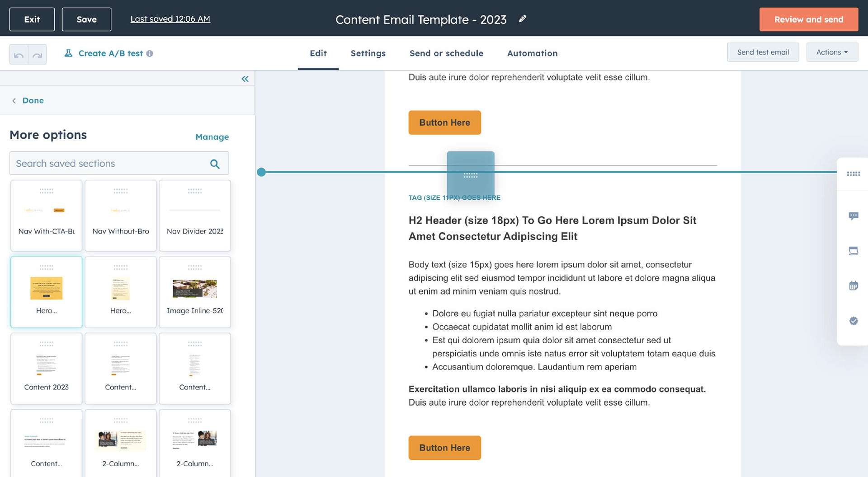Click the undo arrow icon

tap(19, 55)
